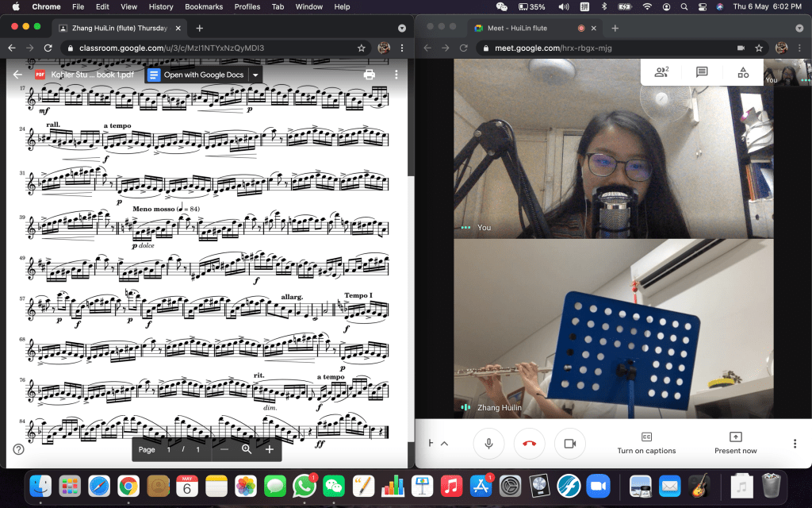Open PDF viewer more actions menu
The height and width of the screenshot is (508, 812).
pyautogui.click(x=396, y=75)
